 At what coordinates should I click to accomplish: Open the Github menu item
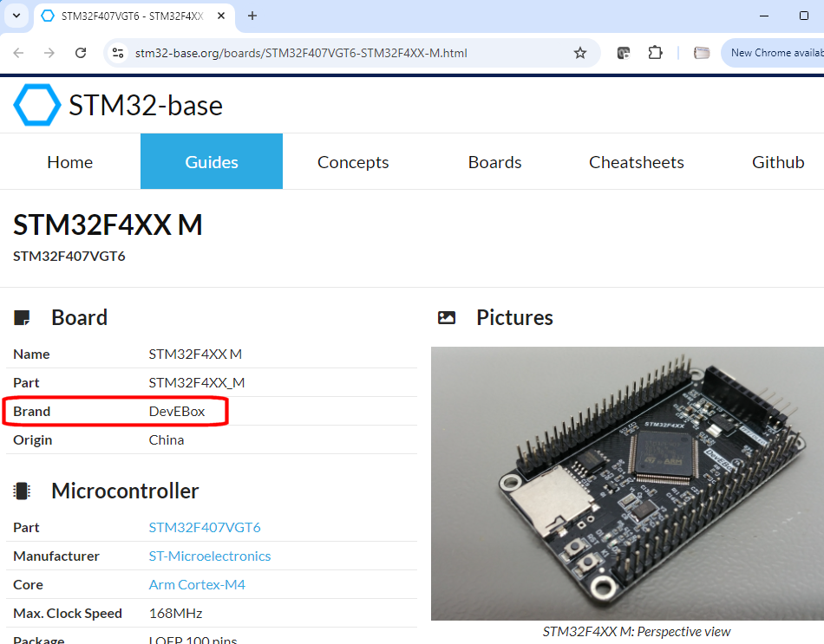778,162
